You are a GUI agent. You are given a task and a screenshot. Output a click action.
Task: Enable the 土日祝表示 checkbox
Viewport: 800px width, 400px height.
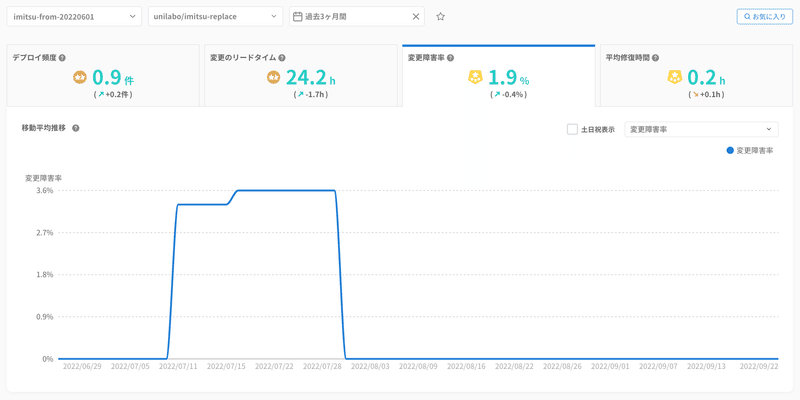pyautogui.click(x=572, y=130)
